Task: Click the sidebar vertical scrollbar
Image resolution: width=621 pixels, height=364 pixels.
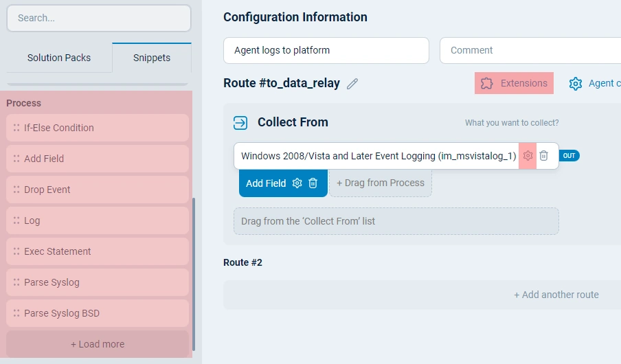Action: [x=194, y=275]
